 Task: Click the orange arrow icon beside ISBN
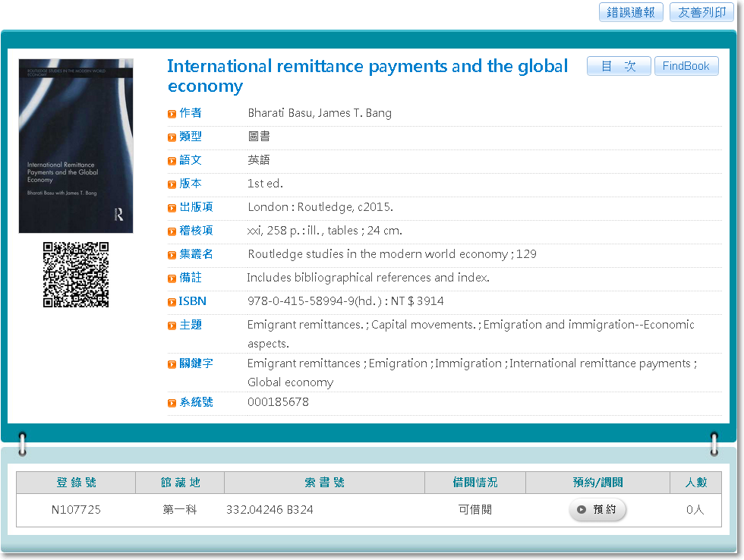pyautogui.click(x=172, y=302)
